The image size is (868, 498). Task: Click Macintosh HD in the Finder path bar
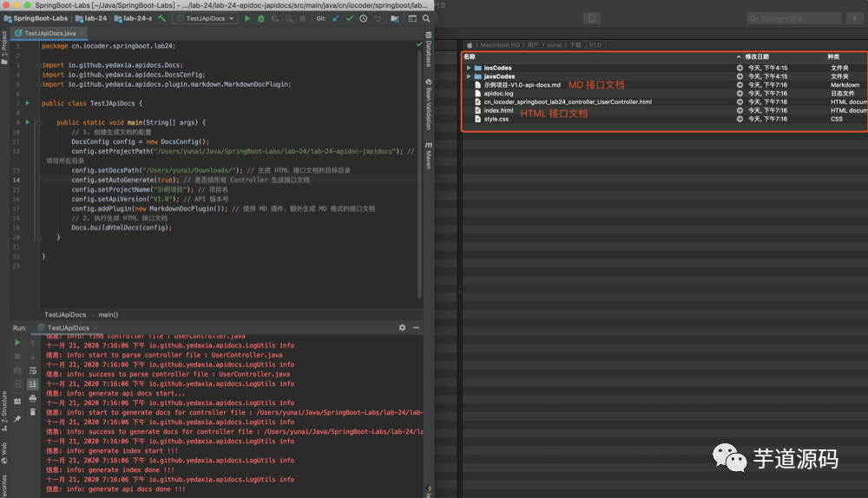click(500, 45)
